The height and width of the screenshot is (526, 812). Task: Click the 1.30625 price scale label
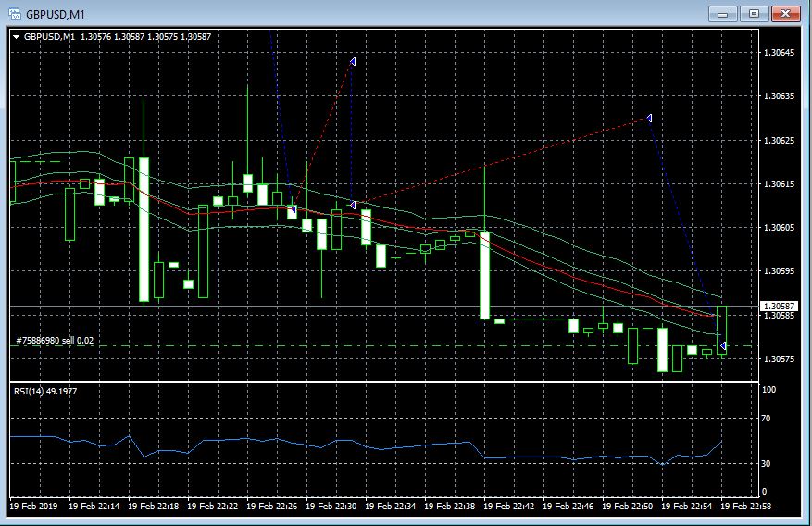(x=779, y=140)
